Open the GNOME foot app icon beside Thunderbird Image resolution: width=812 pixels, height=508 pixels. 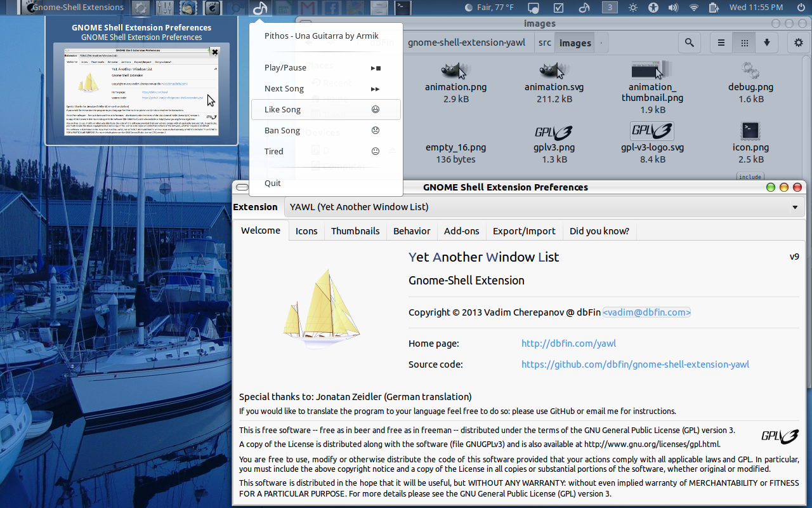212,8
